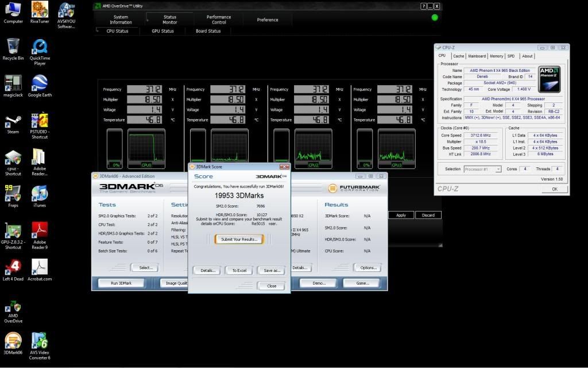
Task: Open the RivaTuner desktop shortcut
Action: point(40,13)
